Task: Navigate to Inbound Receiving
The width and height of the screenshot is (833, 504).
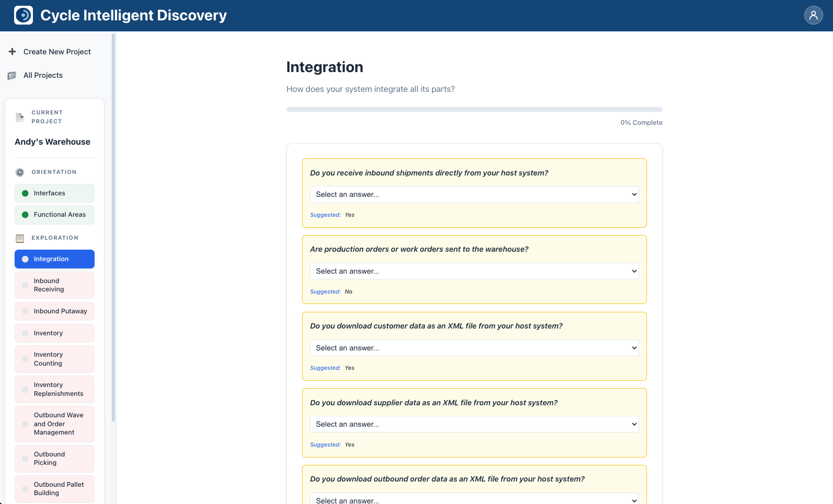Action: [54, 285]
